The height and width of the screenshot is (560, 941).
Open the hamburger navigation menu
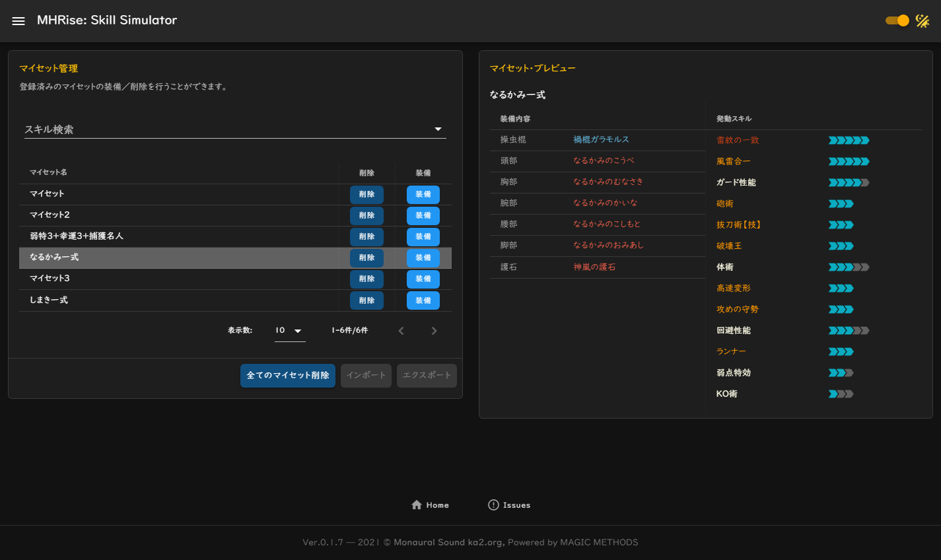coord(18,21)
